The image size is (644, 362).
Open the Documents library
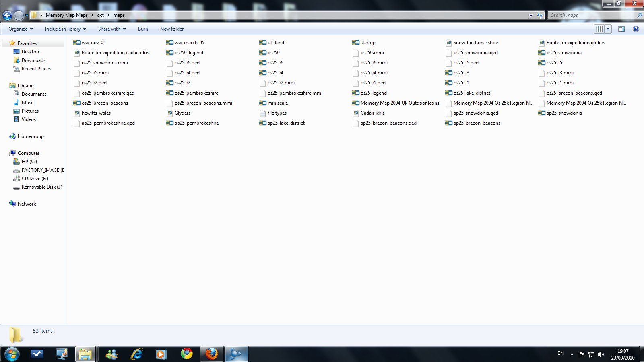coord(34,94)
